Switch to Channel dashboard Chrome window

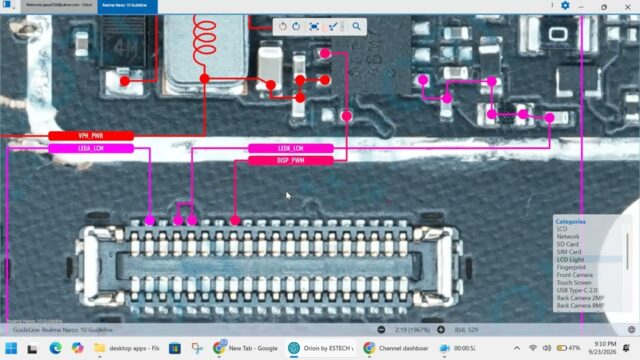pyautogui.click(x=397, y=348)
